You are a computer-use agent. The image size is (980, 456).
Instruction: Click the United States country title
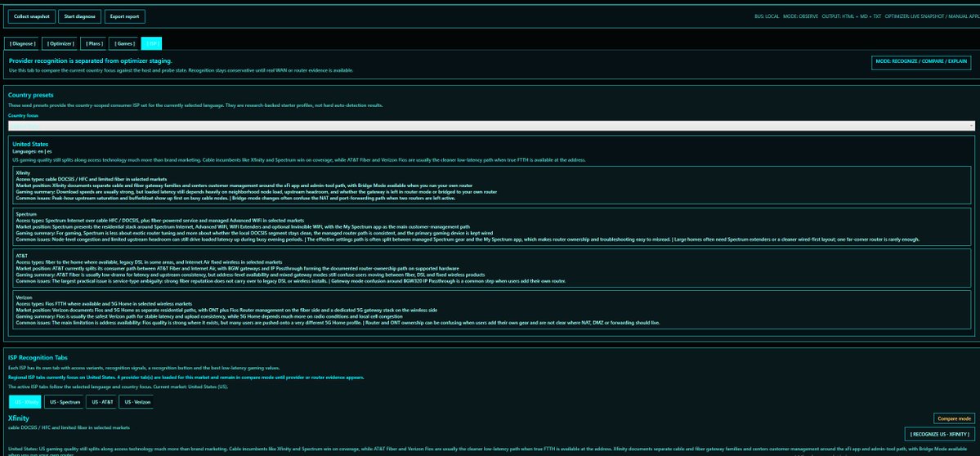pos(30,145)
